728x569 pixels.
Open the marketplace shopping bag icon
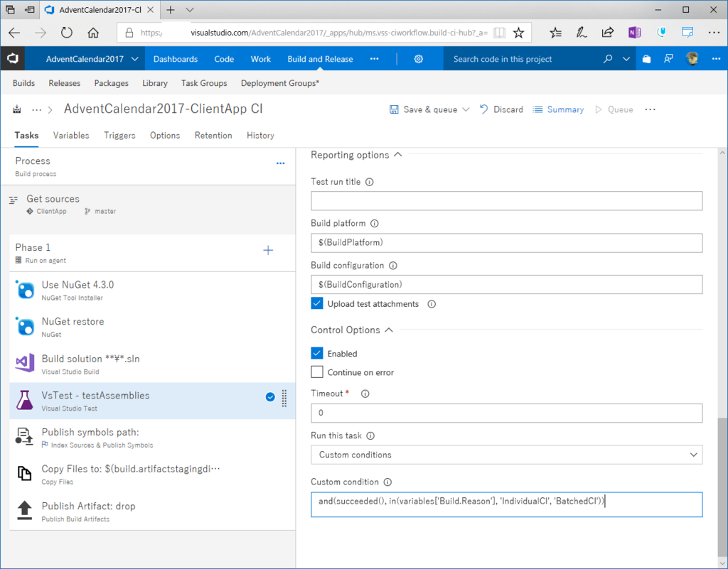click(646, 59)
